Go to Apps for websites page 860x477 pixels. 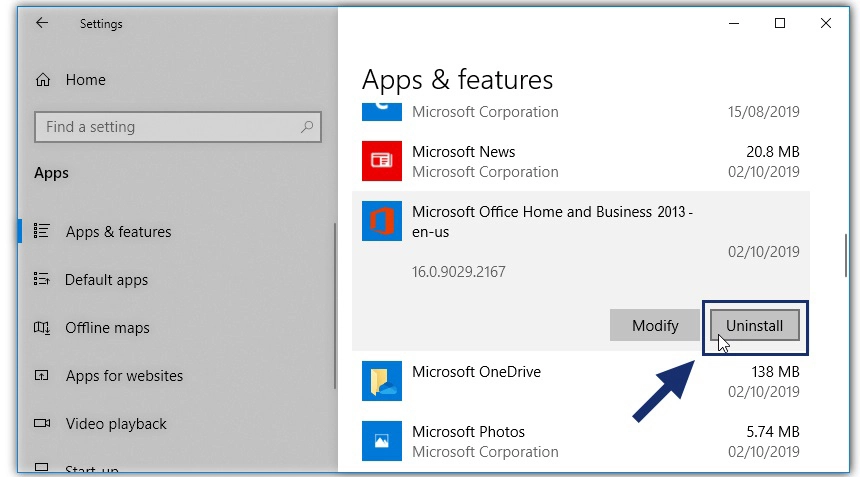(125, 376)
